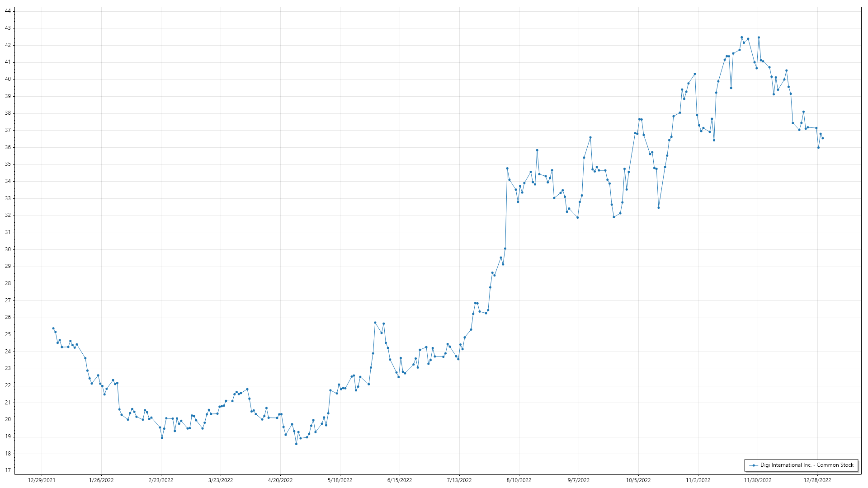Image resolution: width=868 pixels, height=488 pixels.
Task: Select the 2/23/2022 x-axis tick label
Action: coord(161,480)
